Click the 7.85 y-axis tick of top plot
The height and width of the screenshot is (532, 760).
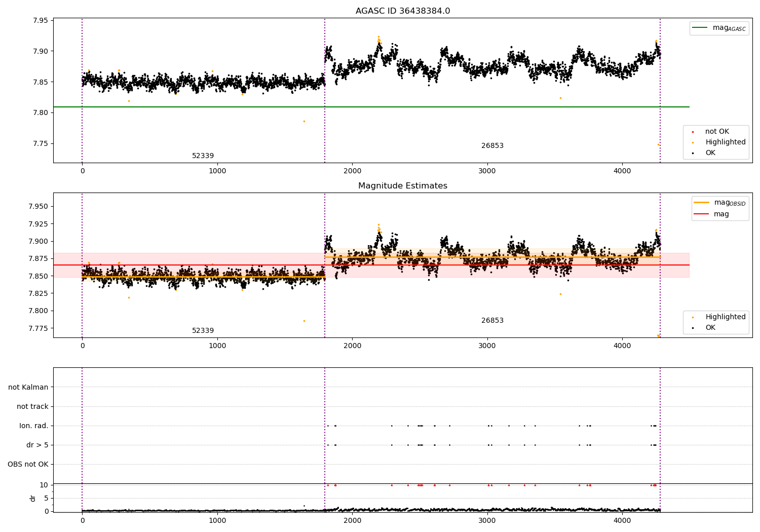coord(40,82)
